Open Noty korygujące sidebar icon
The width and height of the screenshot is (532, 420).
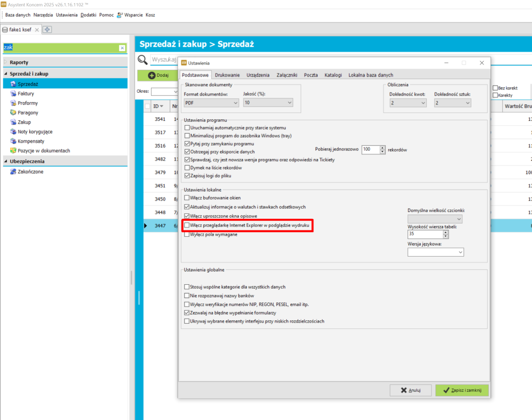[13, 132]
